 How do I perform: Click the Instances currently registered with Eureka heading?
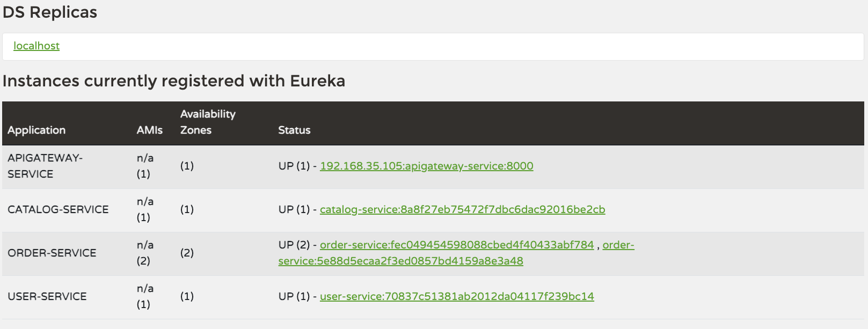(174, 81)
